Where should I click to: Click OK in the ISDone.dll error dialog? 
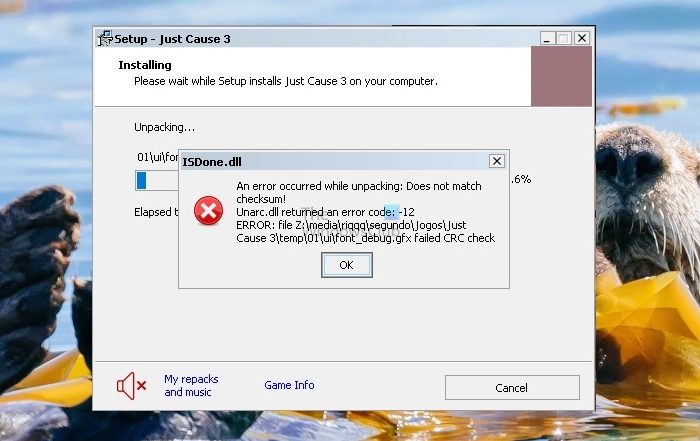click(346, 265)
